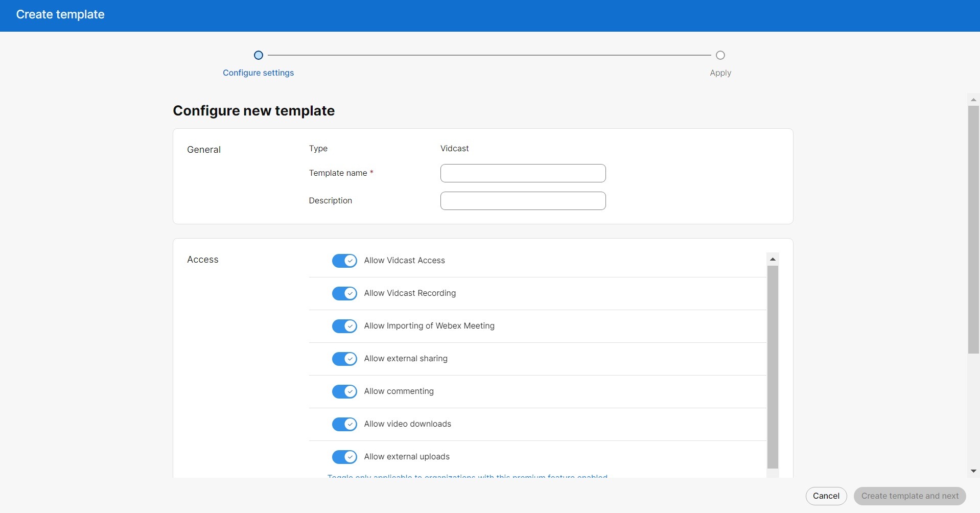Toggle Allow external uploads off
Viewport: 980px width, 513px height.
pos(344,457)
